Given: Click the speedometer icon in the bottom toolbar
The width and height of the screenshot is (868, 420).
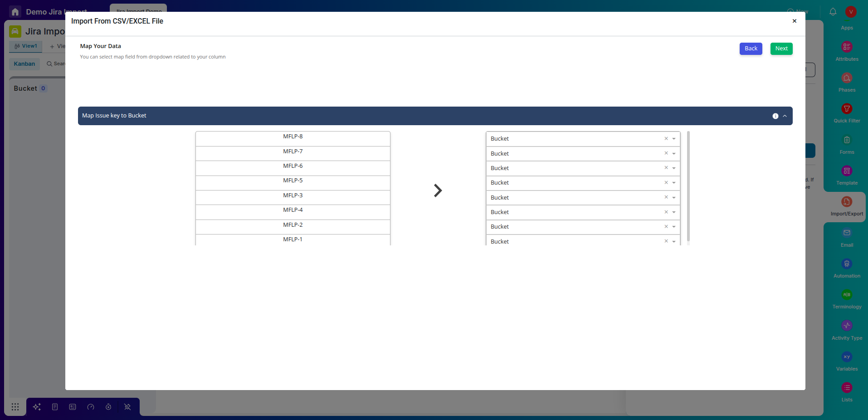Looking at the screenshot, I should point(91,407).
